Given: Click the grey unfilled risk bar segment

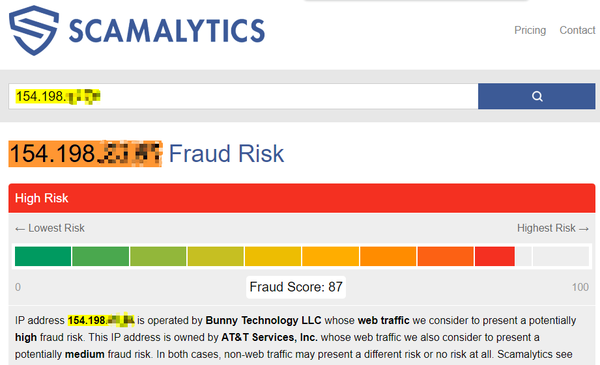Looking at the screenshot, I should tap(561, 256).
